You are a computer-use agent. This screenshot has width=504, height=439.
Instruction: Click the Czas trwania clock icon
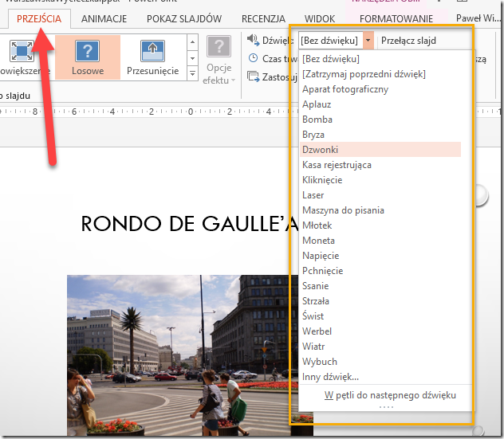point(254,58)
